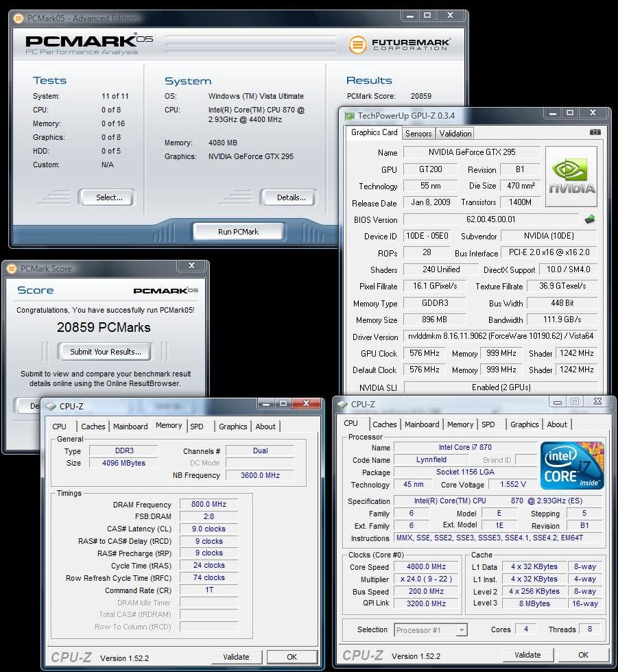618x672 pixels.
Task: Click the PCMark05 title bar icon
Action: (19, 19)
